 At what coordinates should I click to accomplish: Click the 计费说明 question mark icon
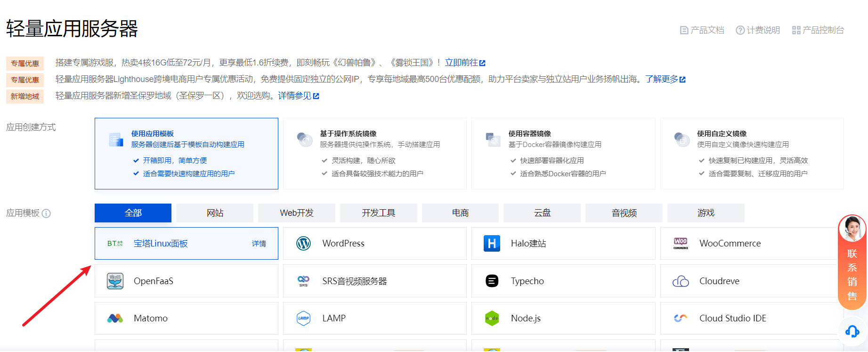pyautogui.click(x=740, y=30)
